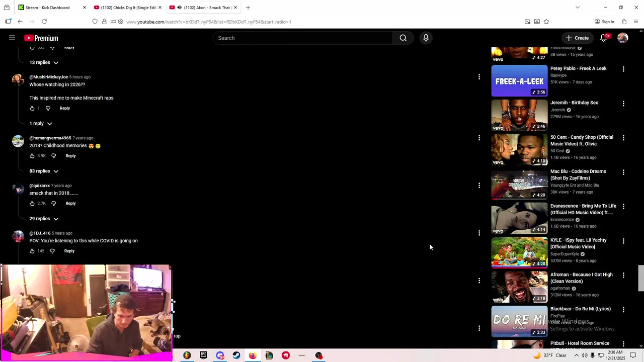Switch to Chicks Dig It tab
The height and width of the screenshot is (362, 644).
click(x=127, y=8)
